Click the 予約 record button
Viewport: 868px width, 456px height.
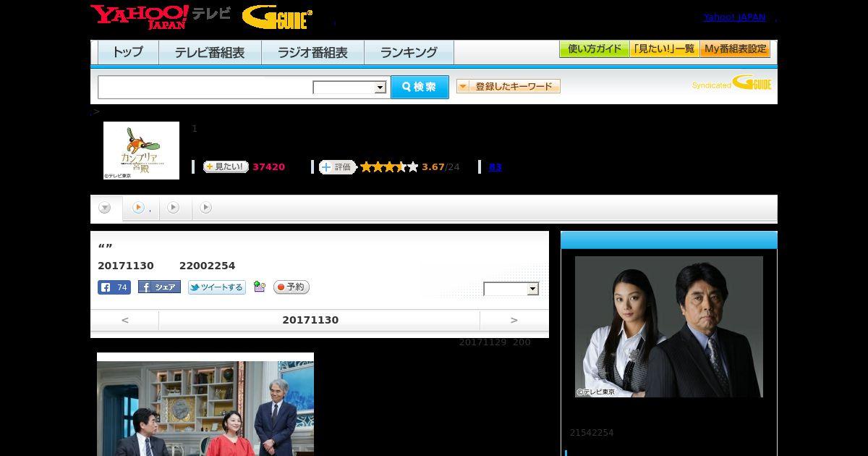pos(291,287)
